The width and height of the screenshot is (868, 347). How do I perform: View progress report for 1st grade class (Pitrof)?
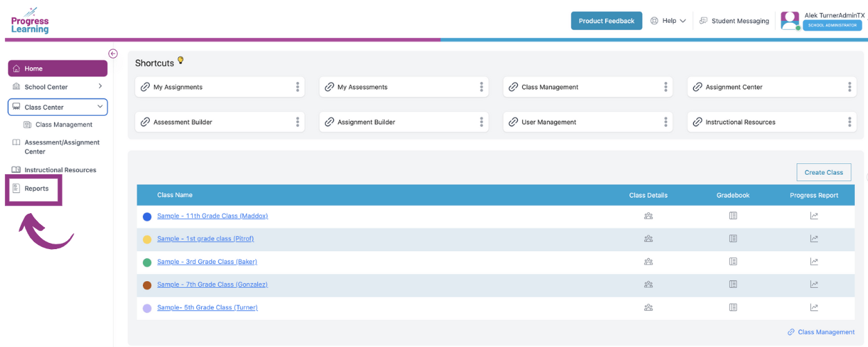tap(814, 239)
